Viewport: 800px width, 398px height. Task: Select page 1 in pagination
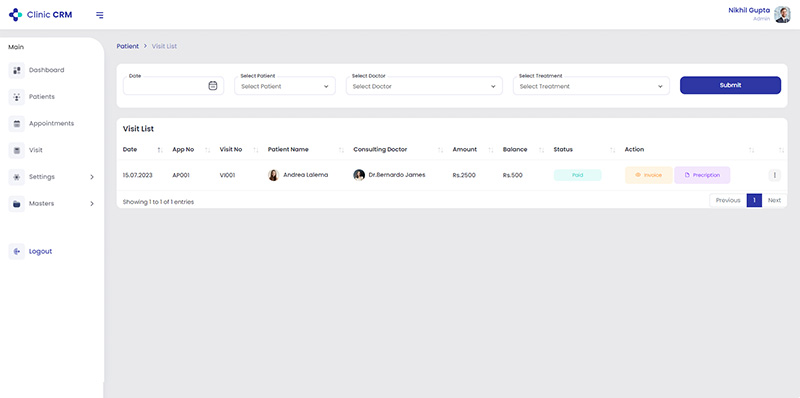[754, 201]
